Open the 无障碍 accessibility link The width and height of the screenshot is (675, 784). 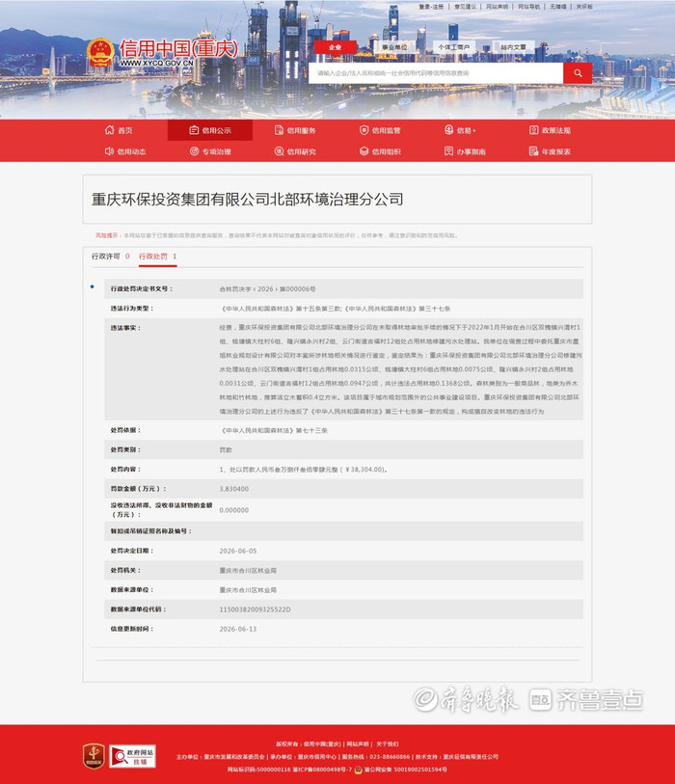(x=558, y=7)
